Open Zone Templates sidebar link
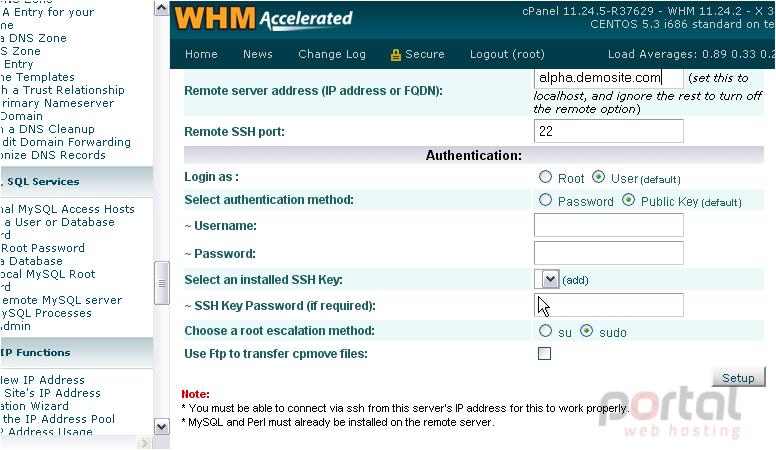 coord(38,77)
